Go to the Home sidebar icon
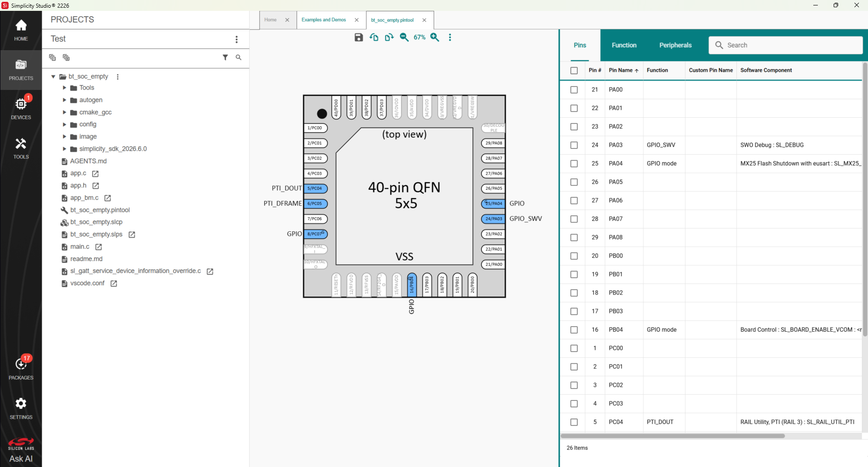This screenshot has height=467, width=868. pyautogui.click(x=21, y=30)
